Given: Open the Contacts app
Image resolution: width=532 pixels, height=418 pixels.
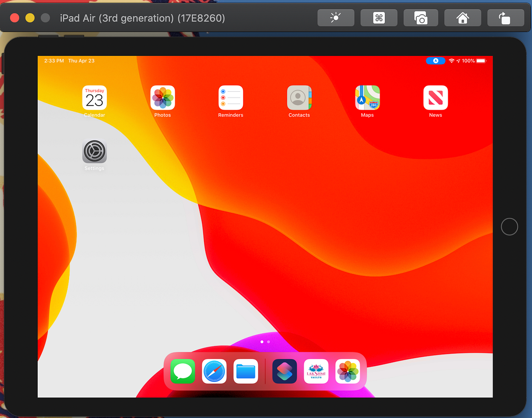Looking at the screenshot, I should [299, 98].
